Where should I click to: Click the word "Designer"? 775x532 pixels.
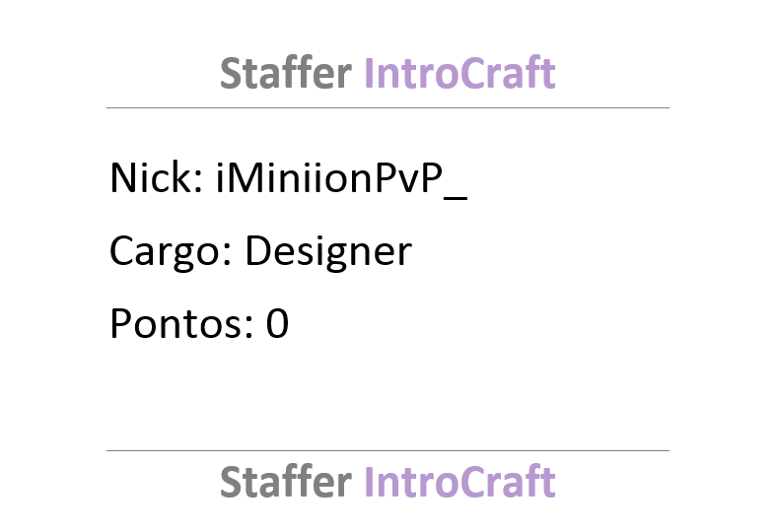coord(328,252)
